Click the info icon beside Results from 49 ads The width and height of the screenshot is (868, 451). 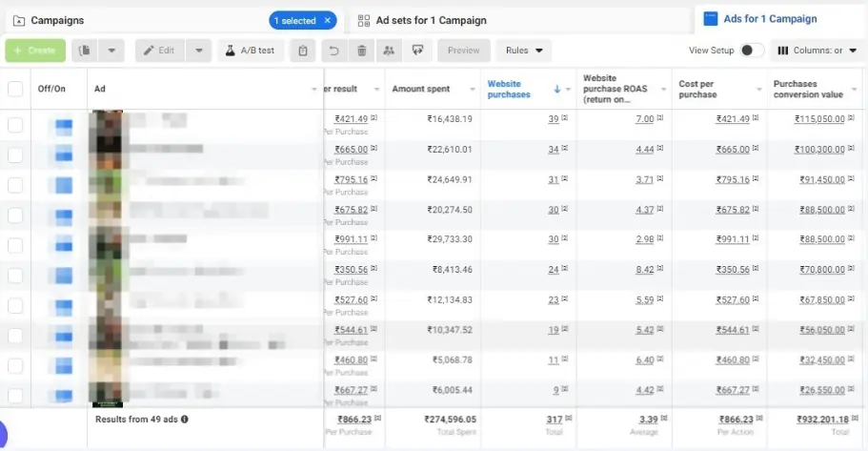tap(185, 419)
